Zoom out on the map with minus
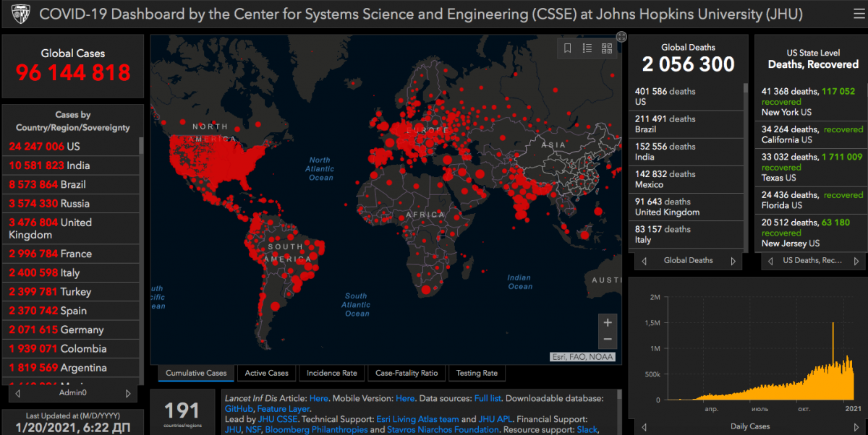Image resolution: width=868 pixels, height=435 pixels. pos(608,340)
